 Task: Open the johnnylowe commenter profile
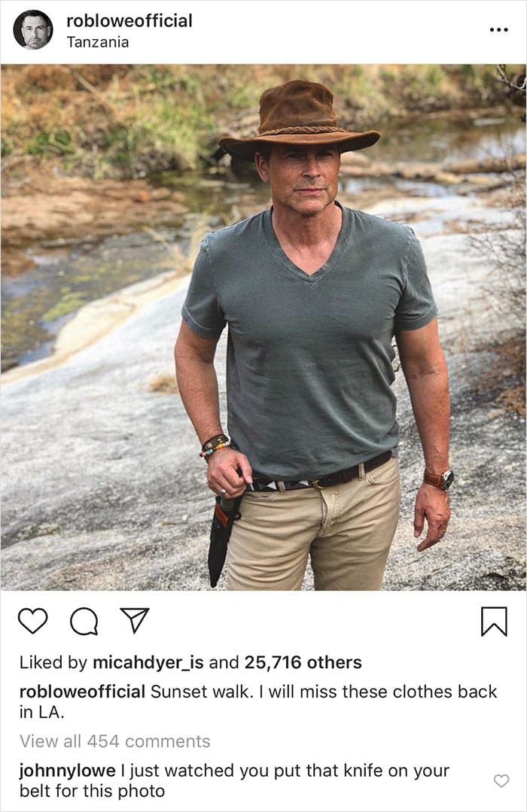coord(66,771)
